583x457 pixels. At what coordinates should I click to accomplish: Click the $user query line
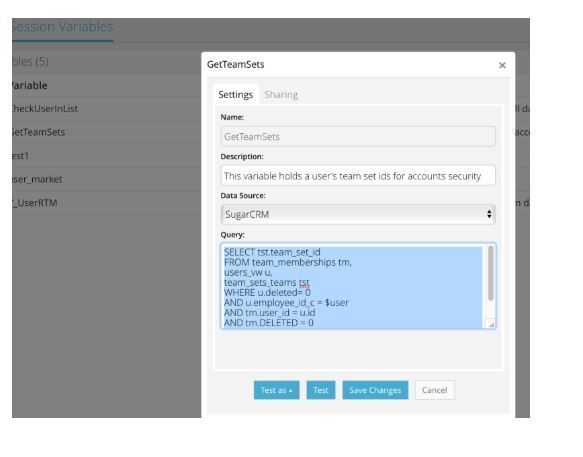point(286,303)
